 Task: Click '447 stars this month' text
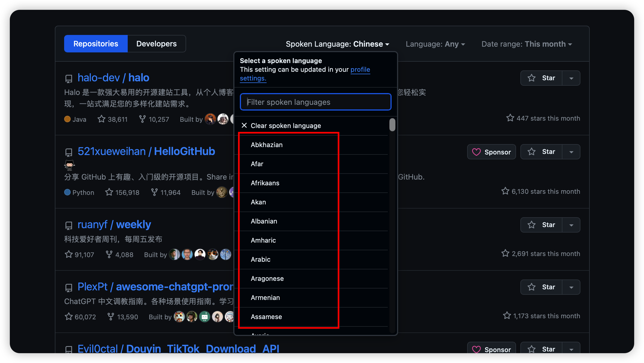pyautogui.click(x=548, y=118)
